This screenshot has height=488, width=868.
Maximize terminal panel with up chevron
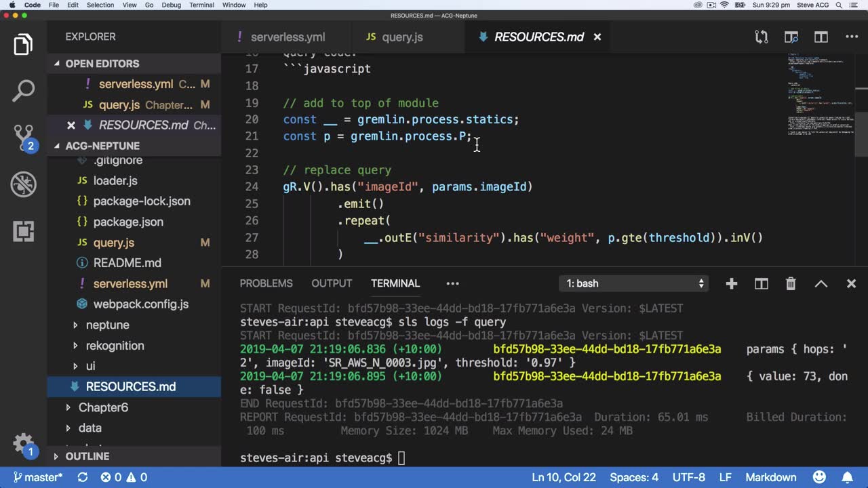point(821,284)
